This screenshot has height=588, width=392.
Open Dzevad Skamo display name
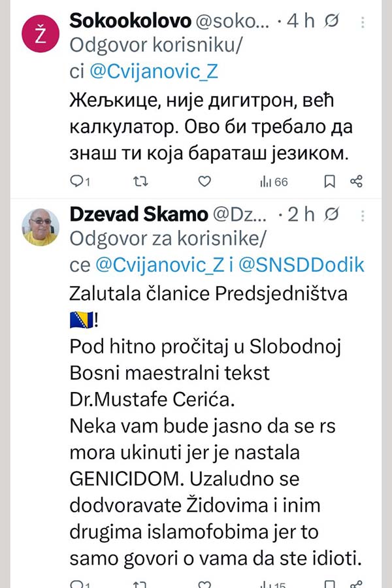click(x=139, y=214)
